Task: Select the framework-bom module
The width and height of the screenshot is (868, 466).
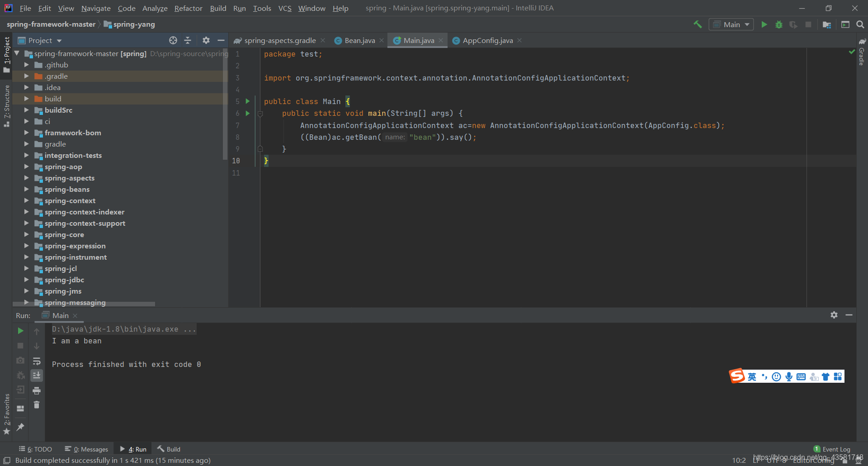Action: click(x=73, y=133)
